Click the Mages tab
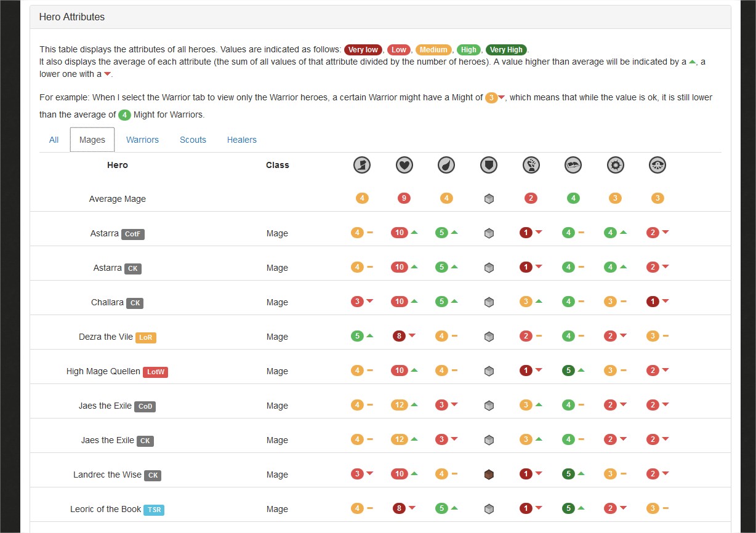This screenshot has height=533, width=756. point(92,140)
